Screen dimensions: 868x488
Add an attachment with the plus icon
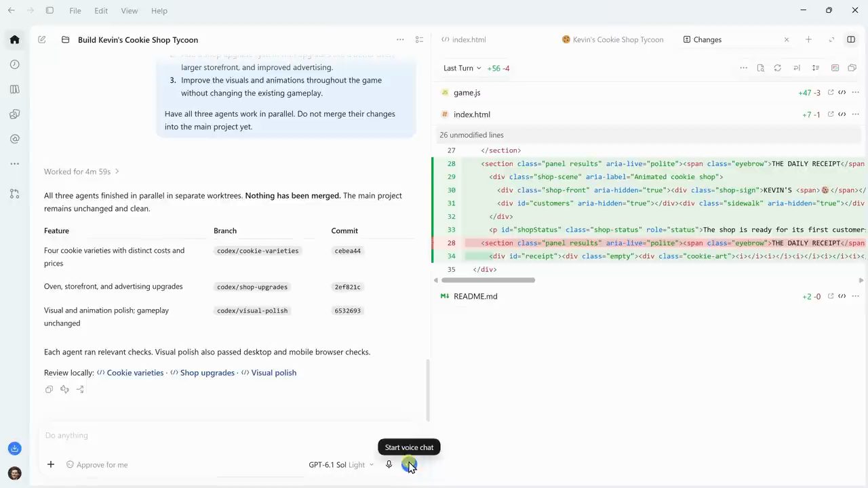51,464
